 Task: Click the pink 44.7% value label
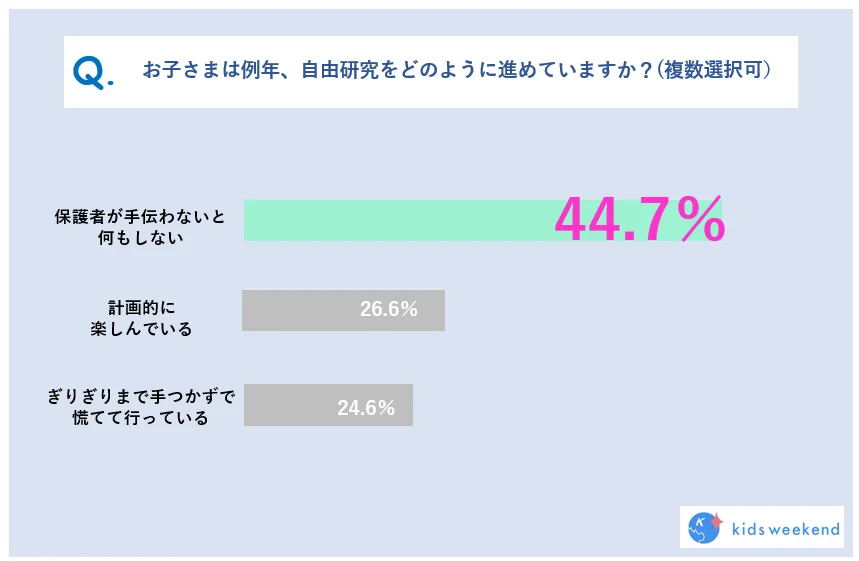pos(640,220)
